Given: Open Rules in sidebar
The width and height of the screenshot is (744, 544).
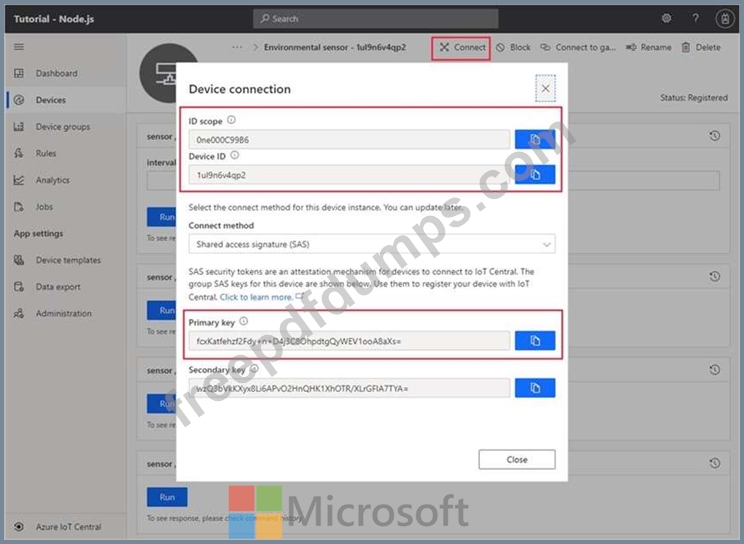Looking at the screenshot, I should [65, 153].
